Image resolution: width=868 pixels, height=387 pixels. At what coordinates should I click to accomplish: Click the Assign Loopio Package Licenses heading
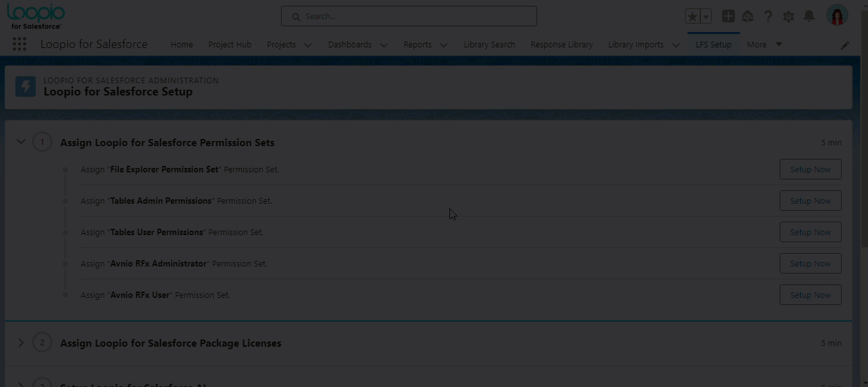coord(170,343)
